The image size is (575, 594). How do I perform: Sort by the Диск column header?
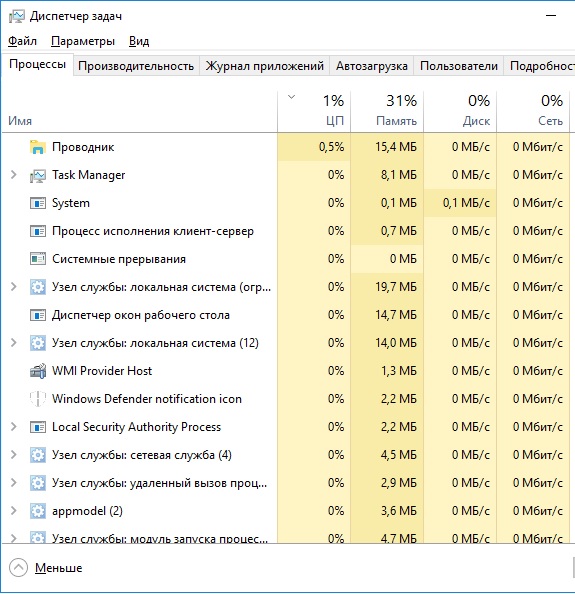click(x=460, y=112)
